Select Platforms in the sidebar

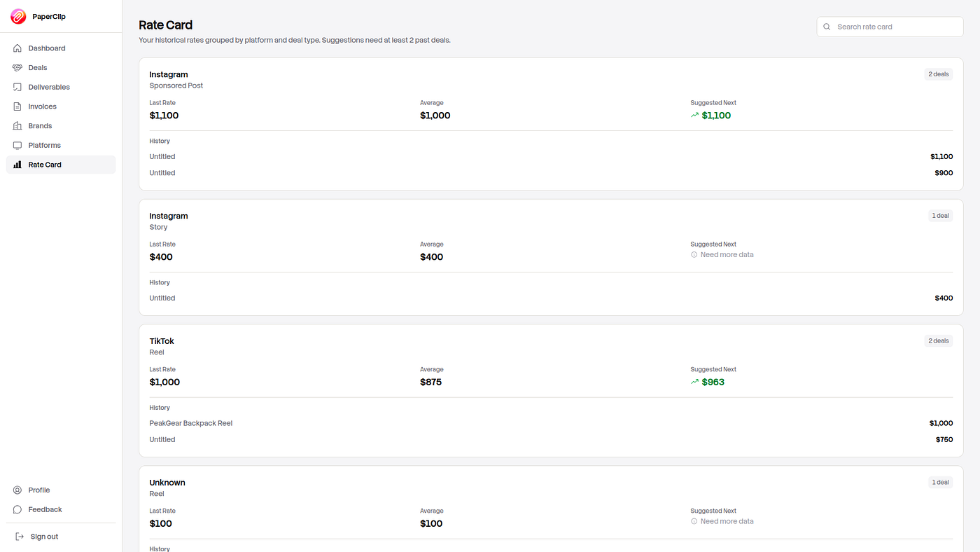[x=61, y=145]
